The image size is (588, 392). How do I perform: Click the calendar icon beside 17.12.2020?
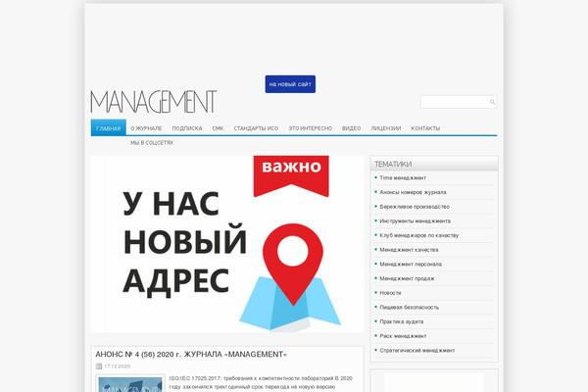coord(99,367)
